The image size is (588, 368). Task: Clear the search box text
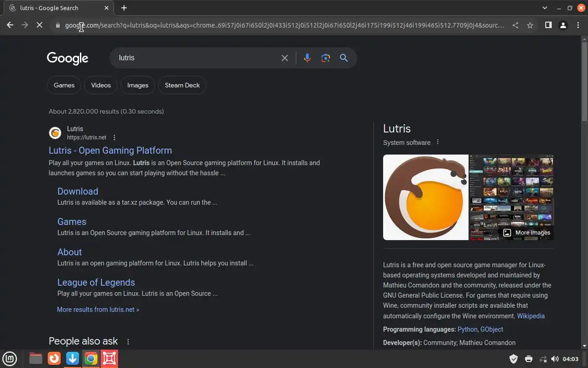[285, 58]
